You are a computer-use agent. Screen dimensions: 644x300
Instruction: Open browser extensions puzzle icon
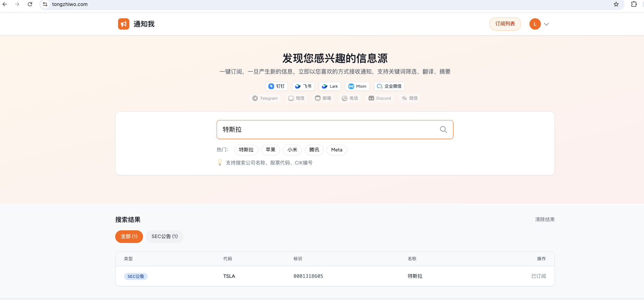634,4
